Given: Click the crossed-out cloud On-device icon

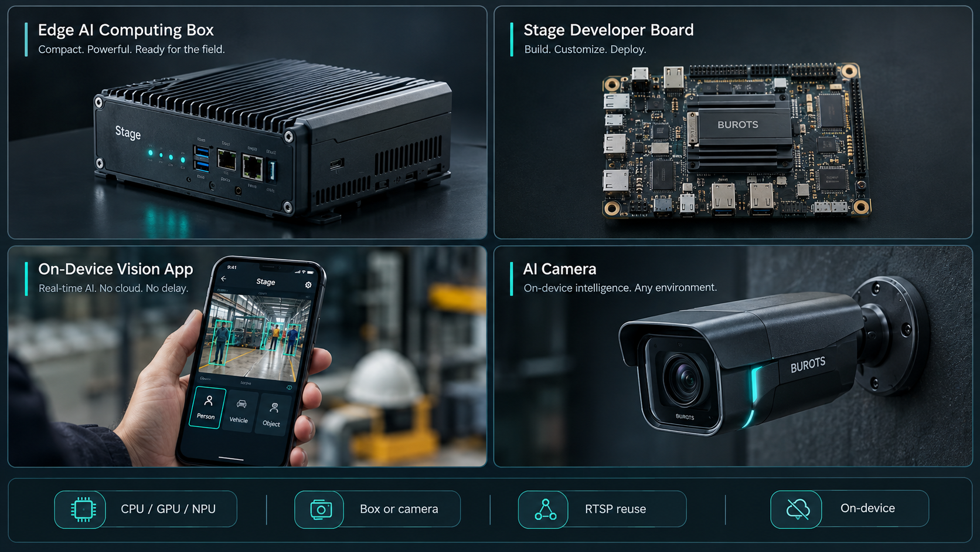Looking at the screenshot, I should click(798, 509).
